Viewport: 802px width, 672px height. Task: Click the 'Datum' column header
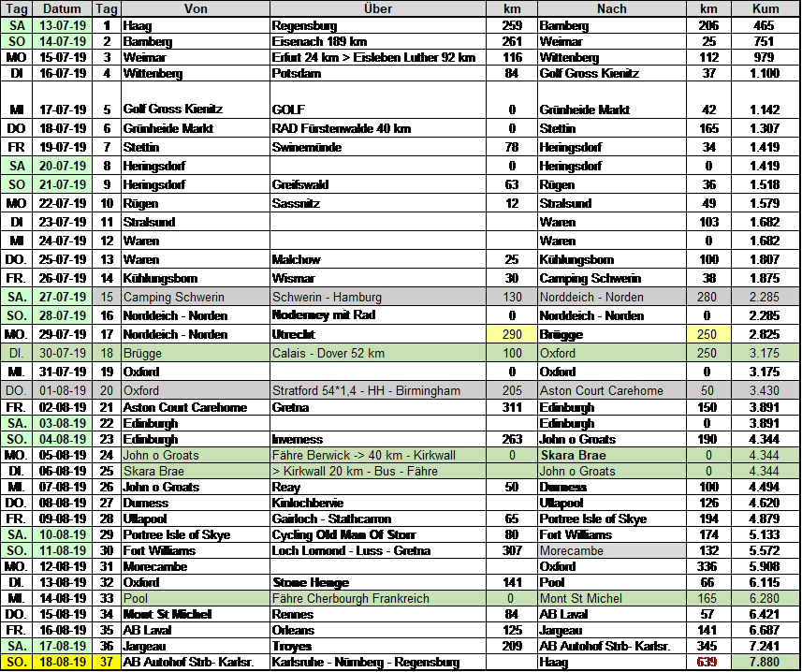pyautogui.click(x=63, y=8)
